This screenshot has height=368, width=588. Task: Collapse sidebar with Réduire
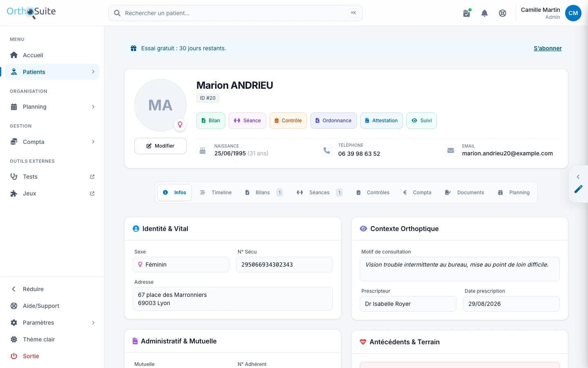click(x=52, y=289)
